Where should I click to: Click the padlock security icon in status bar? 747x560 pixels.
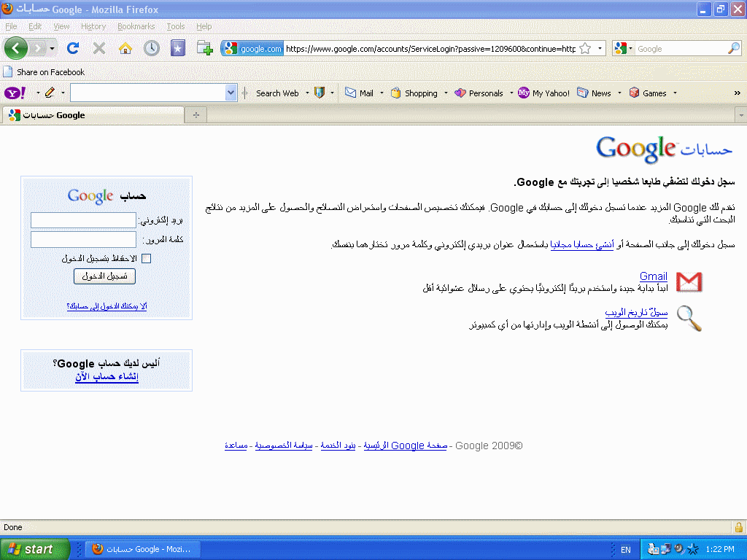click(x=738, y=527)
